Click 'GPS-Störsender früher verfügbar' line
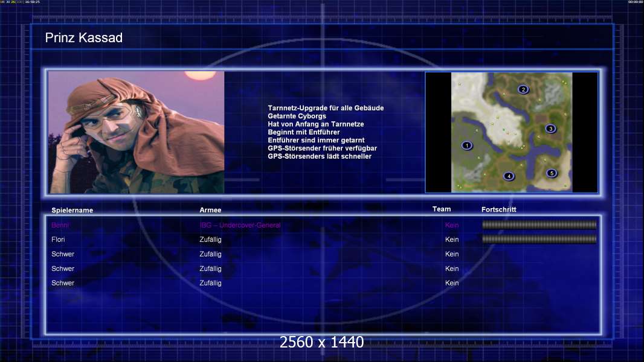Image resolution: width=644 pixels, height=362 pixels. click(x=323, y=148)
